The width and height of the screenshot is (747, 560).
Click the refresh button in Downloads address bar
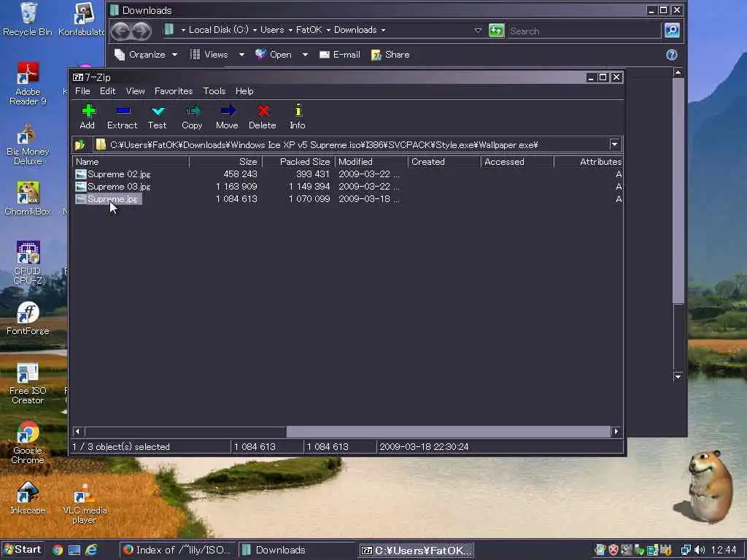tap(496, 31)
